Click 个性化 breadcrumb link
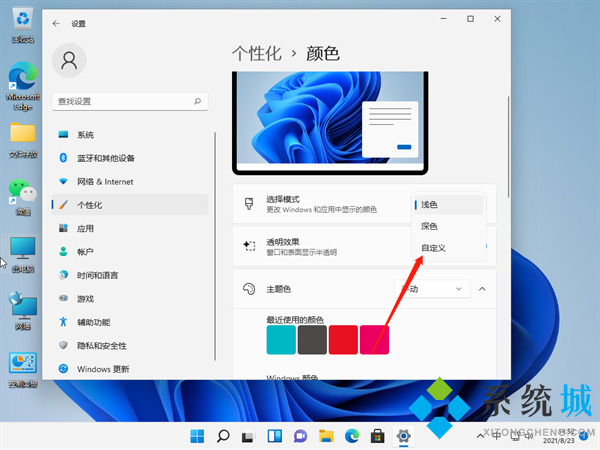This screenshot has width=600, height=450. point(257,54)
